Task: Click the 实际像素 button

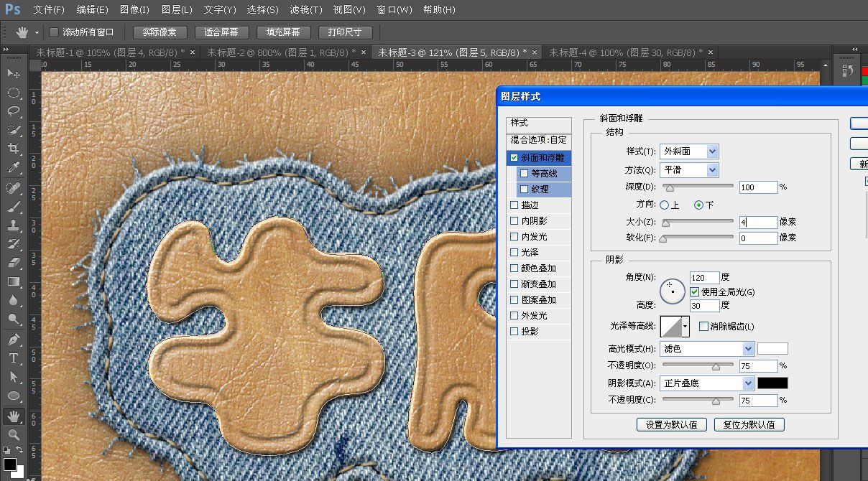Action: click(x=160, y=32)
